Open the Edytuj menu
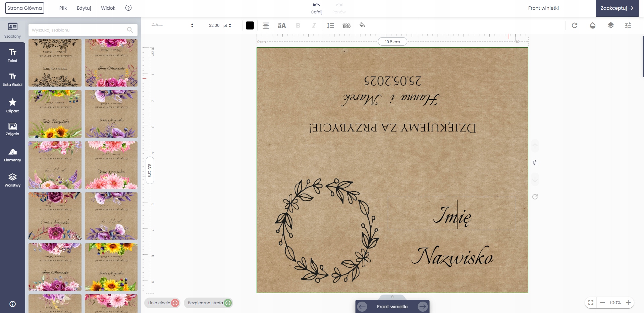Image resolution: width=644 pixels, height=313 pixels. [84, 8]
